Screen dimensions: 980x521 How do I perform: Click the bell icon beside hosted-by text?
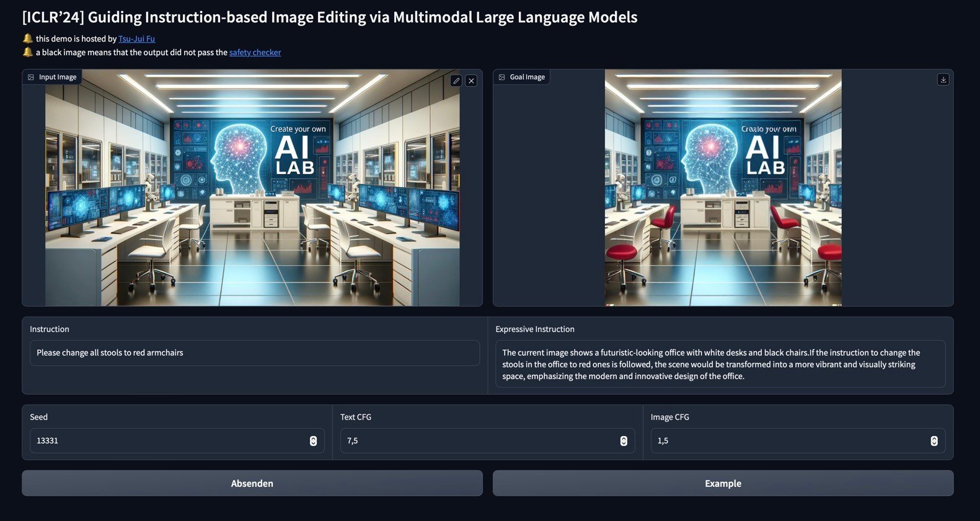28,38
